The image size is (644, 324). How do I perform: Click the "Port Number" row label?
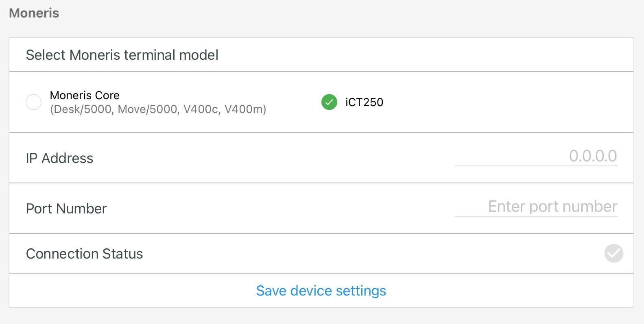66,209
